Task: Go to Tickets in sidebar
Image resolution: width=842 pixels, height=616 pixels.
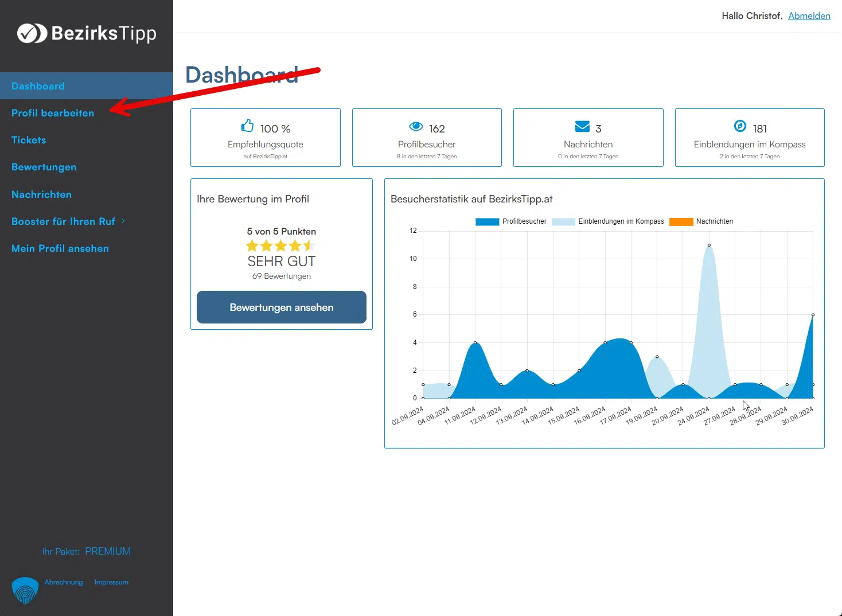Action: (29, 140)
